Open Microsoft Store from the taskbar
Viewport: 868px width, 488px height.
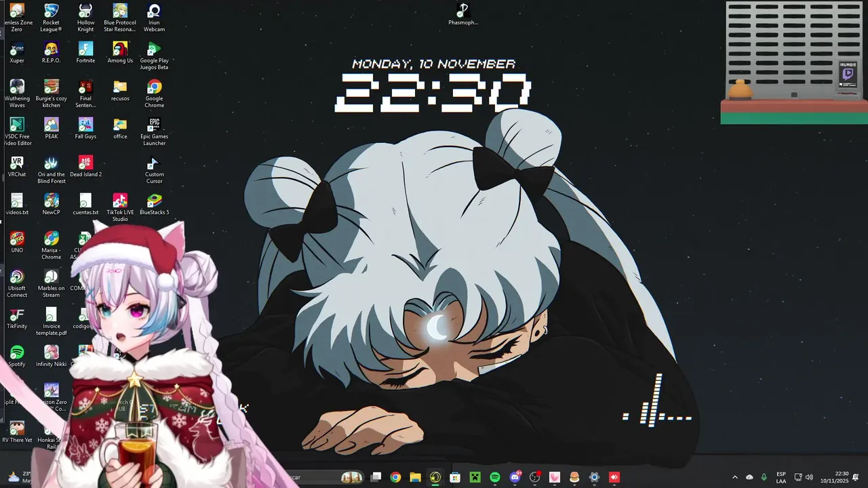455,477
